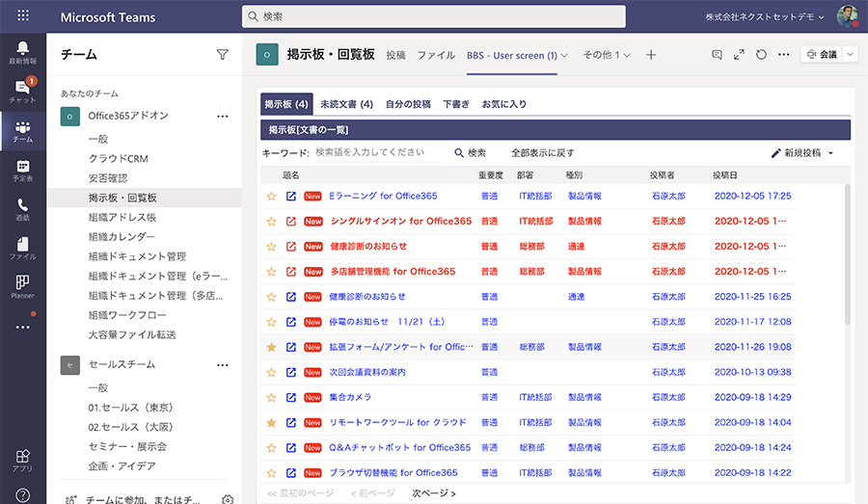The width and height of the screenshot is (868, 504).
Task: Reload the tab with refresh icon
Action: 761,55
